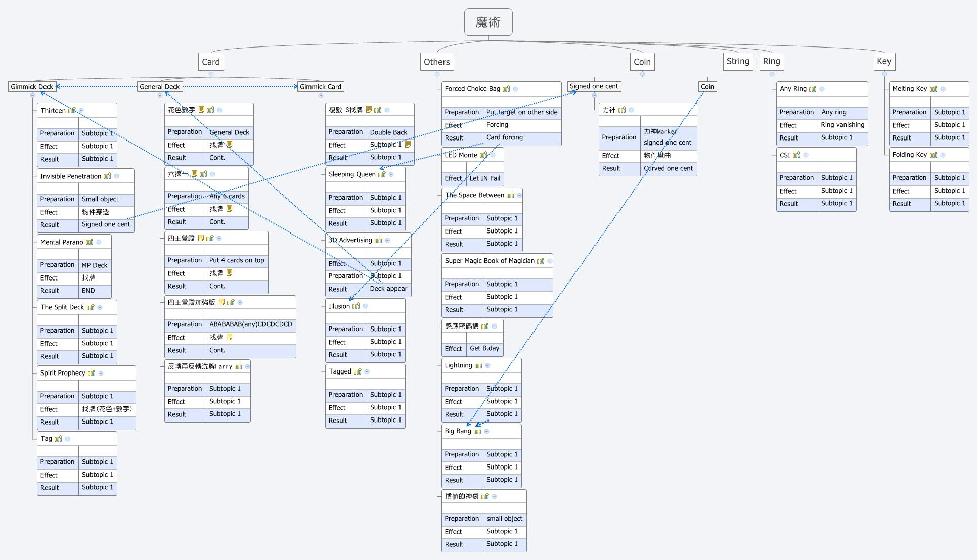977x560 pixels.
Task: Collapse the Any Ring topic
Action: 822,89
